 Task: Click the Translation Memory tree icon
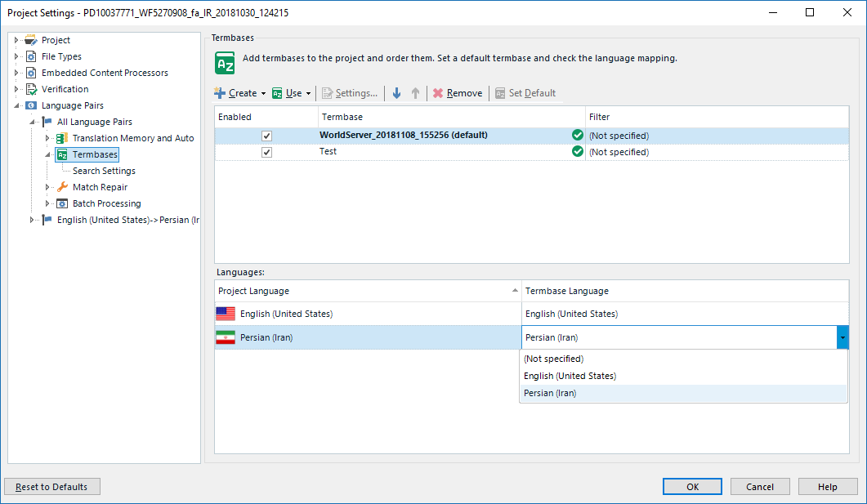(62, 138)
